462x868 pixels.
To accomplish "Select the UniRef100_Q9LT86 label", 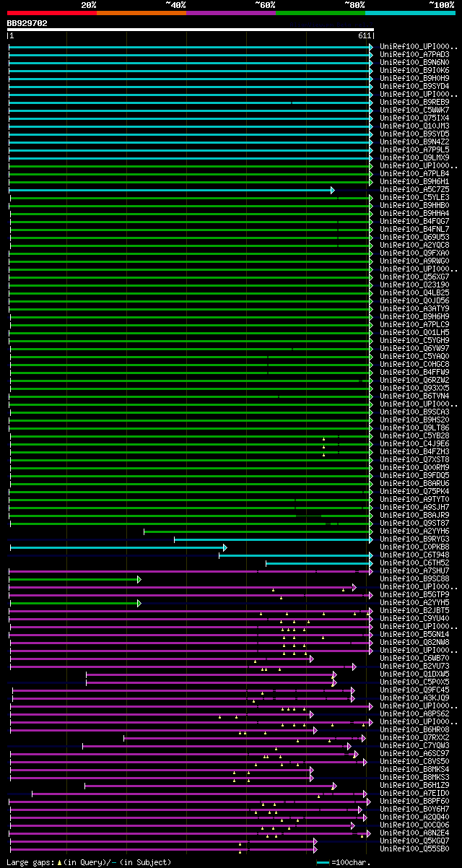I will [415, 428].
